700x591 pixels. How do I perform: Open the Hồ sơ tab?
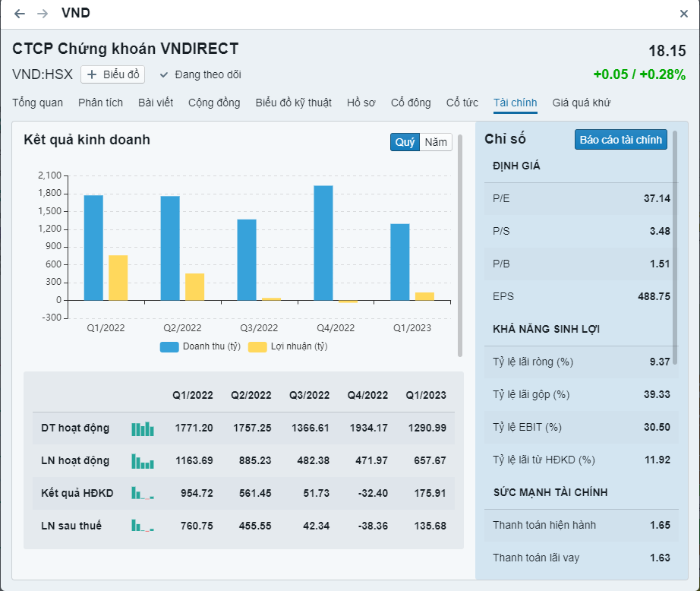[361, 103]
